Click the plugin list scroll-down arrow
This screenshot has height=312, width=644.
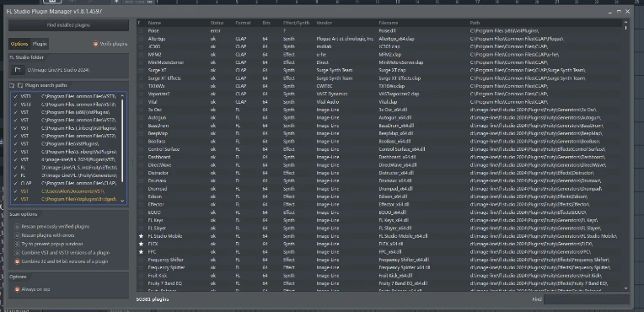point(625,288)
